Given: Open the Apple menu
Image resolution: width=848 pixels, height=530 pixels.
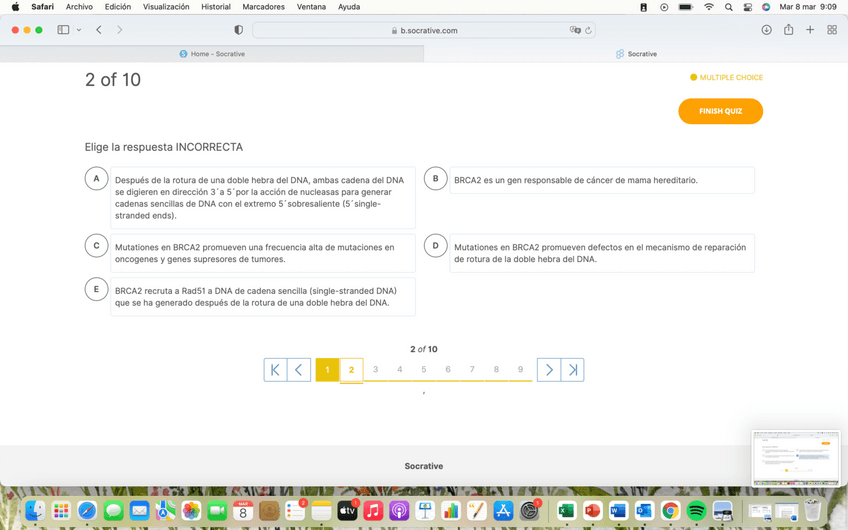Looking at the screenshot, I should coord(15,7).
